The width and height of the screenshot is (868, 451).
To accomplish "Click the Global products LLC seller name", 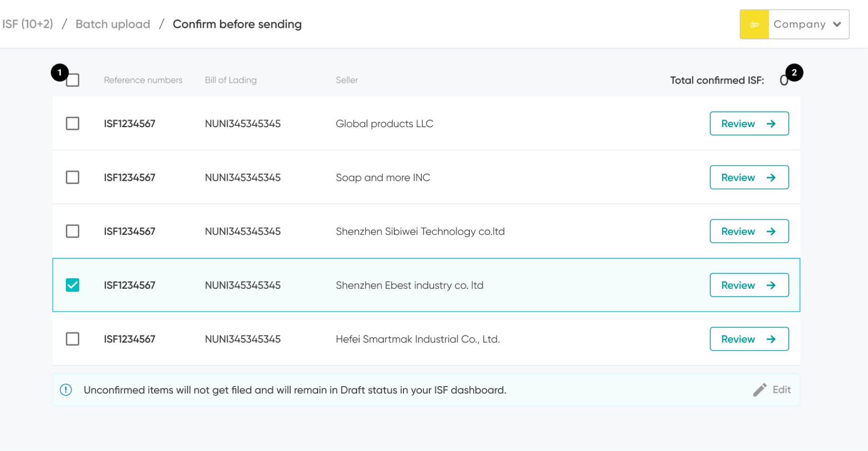I will point(384,124).
